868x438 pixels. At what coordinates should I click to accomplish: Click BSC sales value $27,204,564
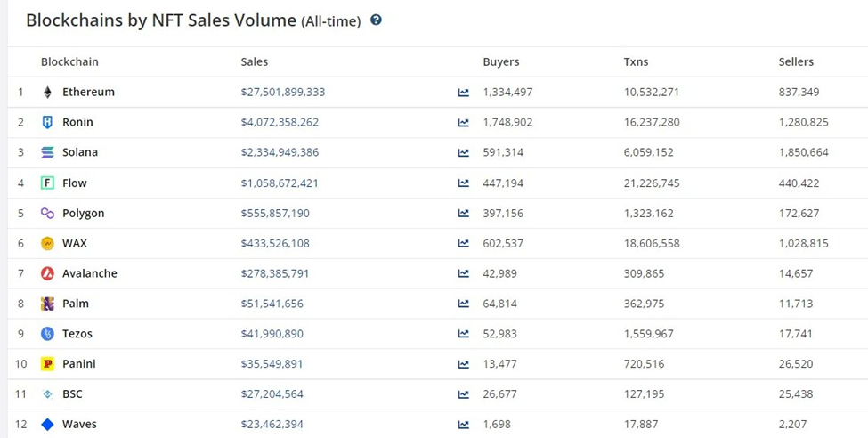click(x=272, y=394)
